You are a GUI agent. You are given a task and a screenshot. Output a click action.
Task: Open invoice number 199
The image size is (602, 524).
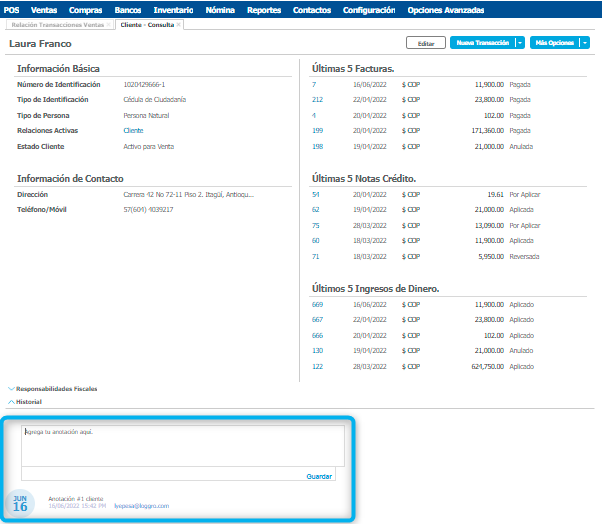tap(317, 130)
